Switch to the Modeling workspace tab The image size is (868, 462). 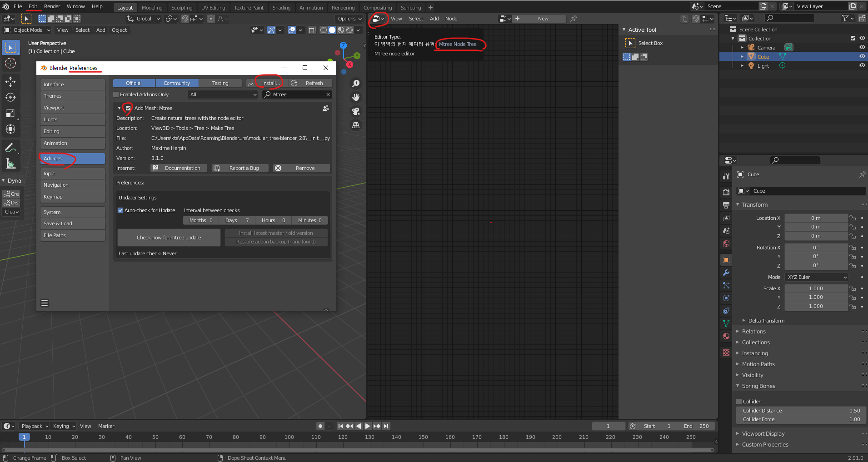click(152, 8)
